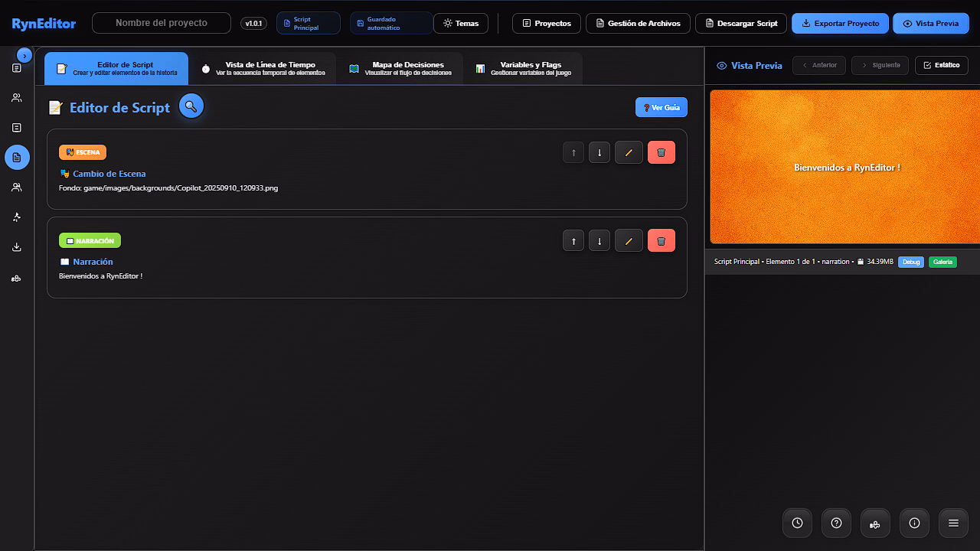Edit the Narración element with the pencil
This screenshot has height=551, width=980.
[629, 241]
